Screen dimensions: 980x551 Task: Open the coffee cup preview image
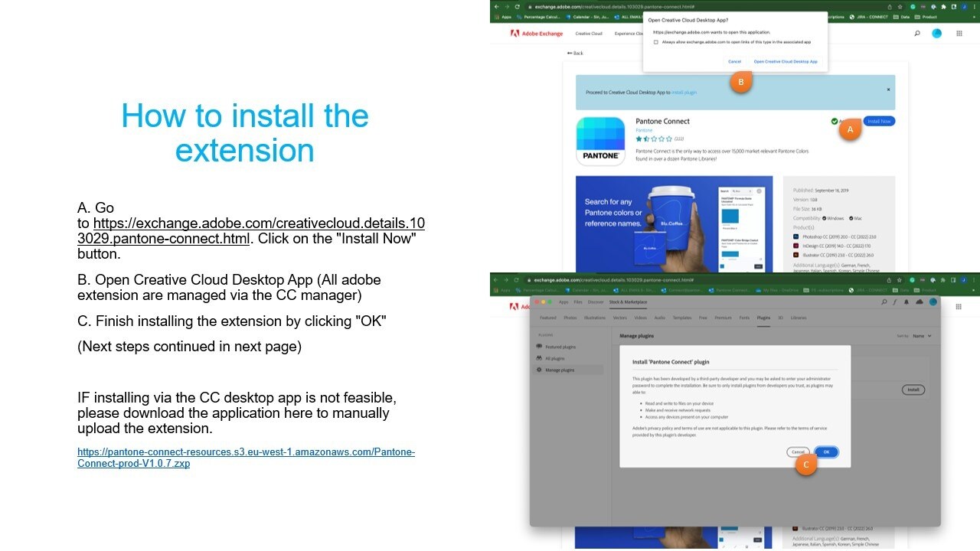pos(674,225)
